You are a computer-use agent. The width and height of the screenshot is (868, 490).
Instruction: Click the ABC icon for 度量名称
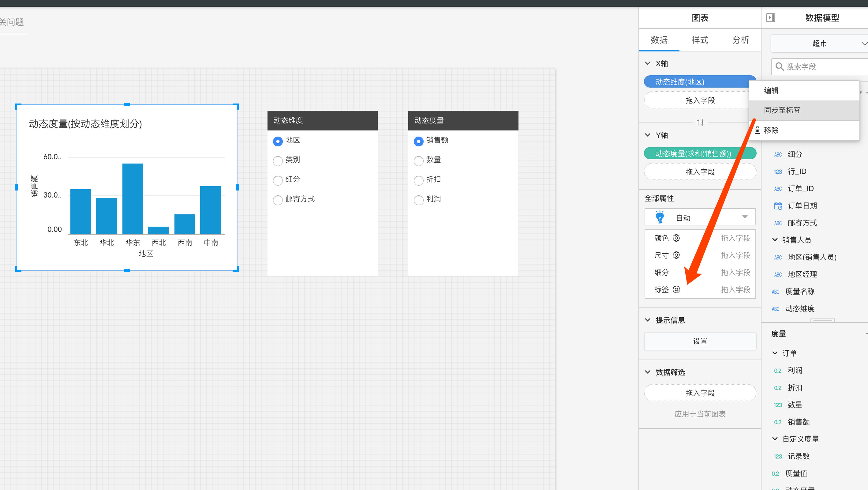pyautogui.click(x=775, y=291)
